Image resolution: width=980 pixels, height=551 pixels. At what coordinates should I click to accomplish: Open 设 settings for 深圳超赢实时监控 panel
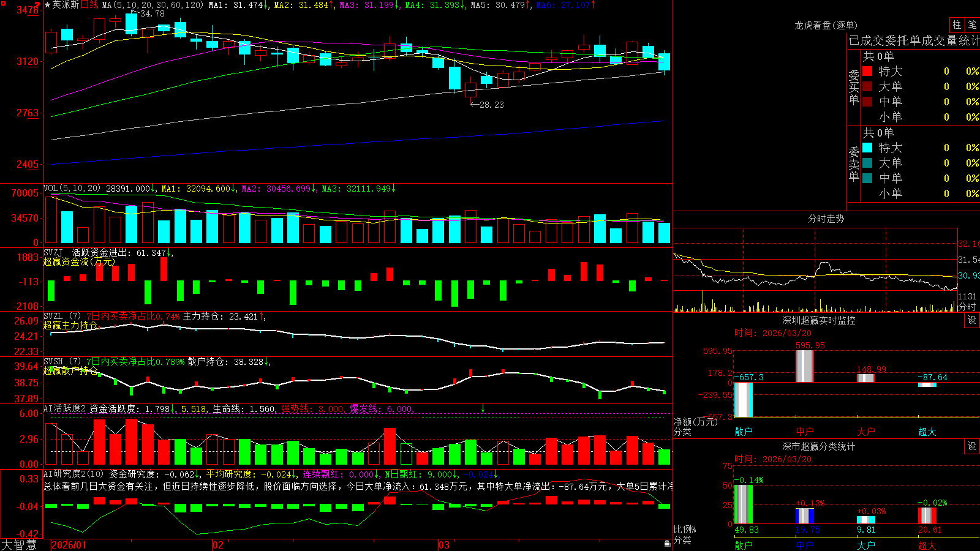[972, 320]
